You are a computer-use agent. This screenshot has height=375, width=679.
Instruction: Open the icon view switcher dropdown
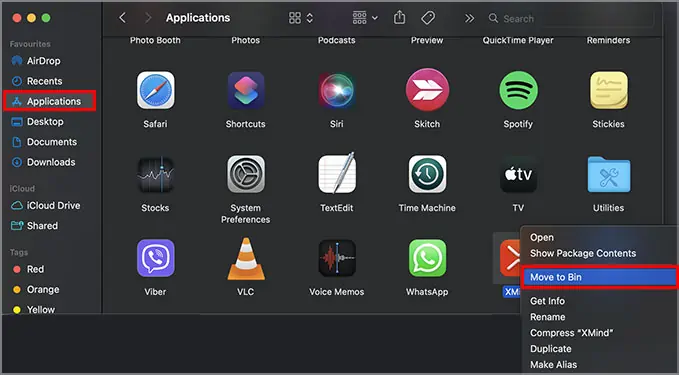coord(301,18)
